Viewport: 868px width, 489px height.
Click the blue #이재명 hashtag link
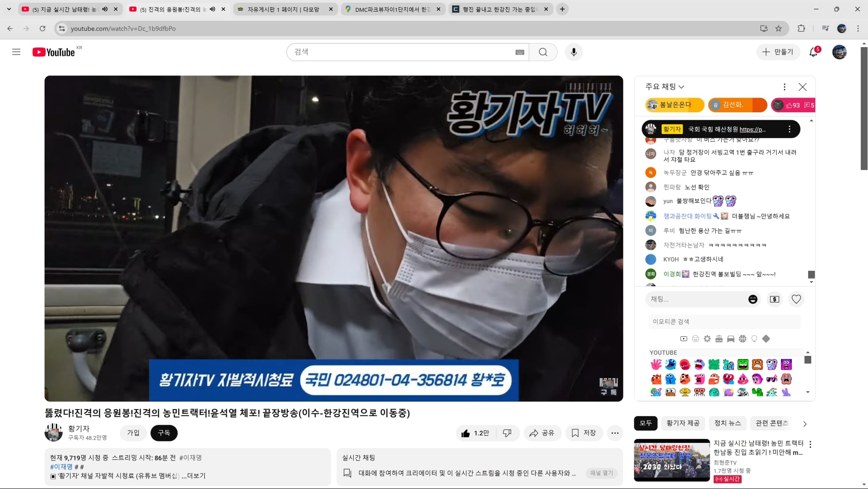[61, 466]
